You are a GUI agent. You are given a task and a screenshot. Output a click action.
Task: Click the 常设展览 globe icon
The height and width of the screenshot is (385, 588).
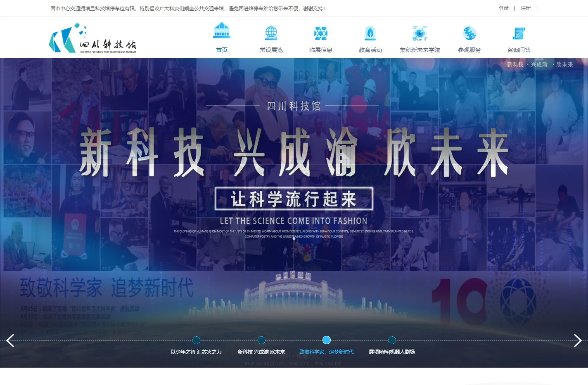271,33
